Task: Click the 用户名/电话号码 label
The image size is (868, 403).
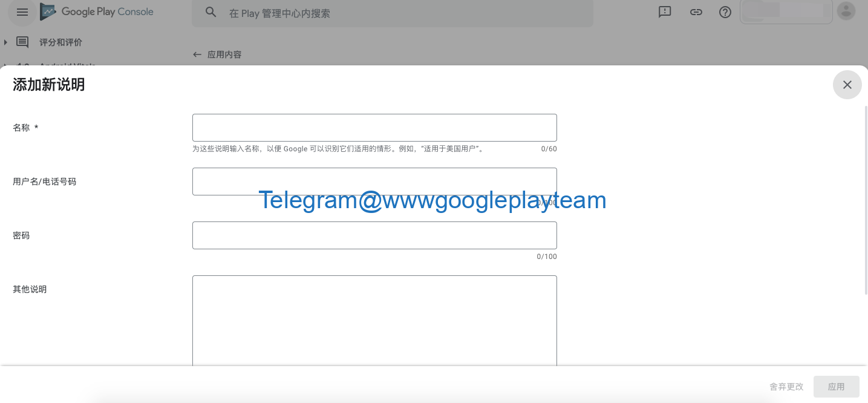Action: coord(45,182)
